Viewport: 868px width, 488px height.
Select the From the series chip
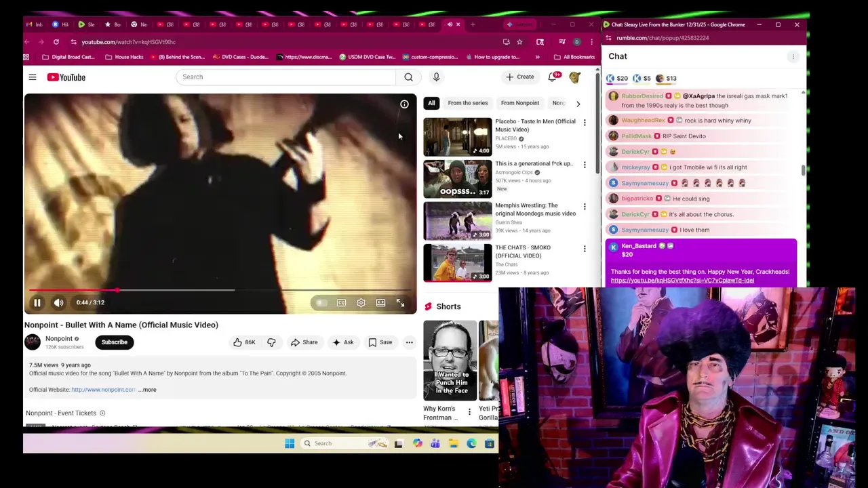(468, 103)
